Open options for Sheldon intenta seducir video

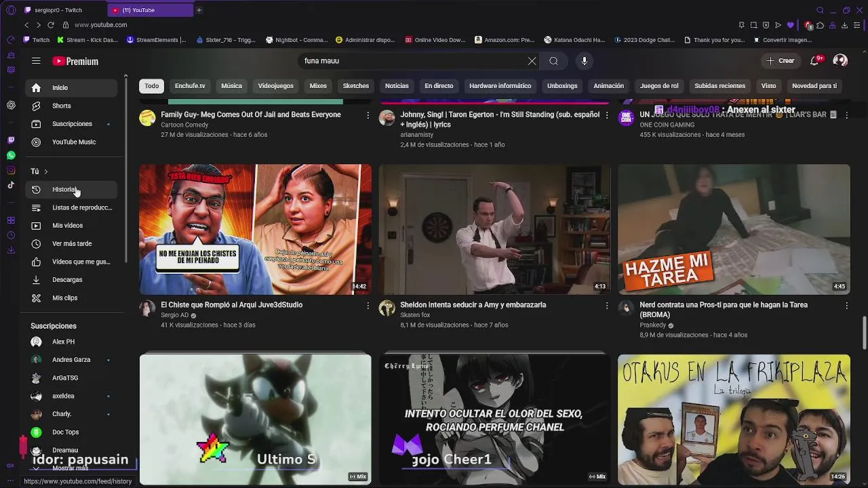point(607,306)
